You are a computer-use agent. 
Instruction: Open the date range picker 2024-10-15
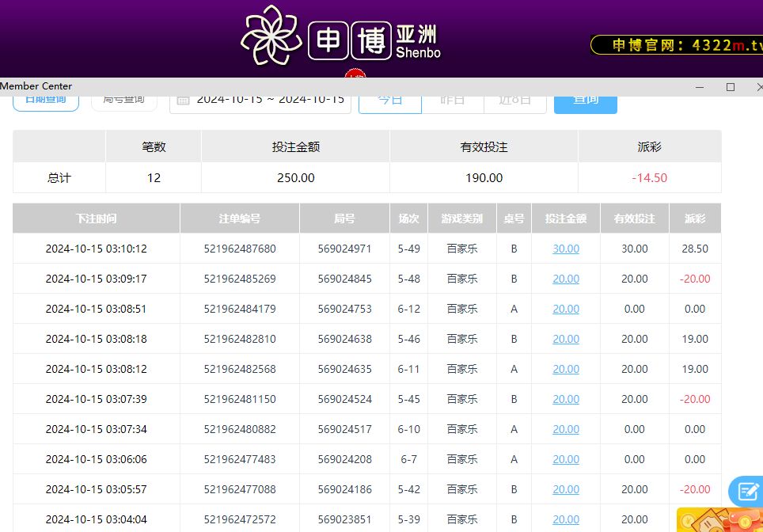(x=270, y=100)
